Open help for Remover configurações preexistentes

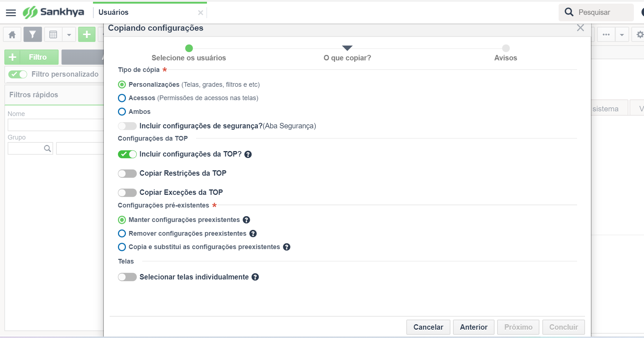[x=253, y=234]
